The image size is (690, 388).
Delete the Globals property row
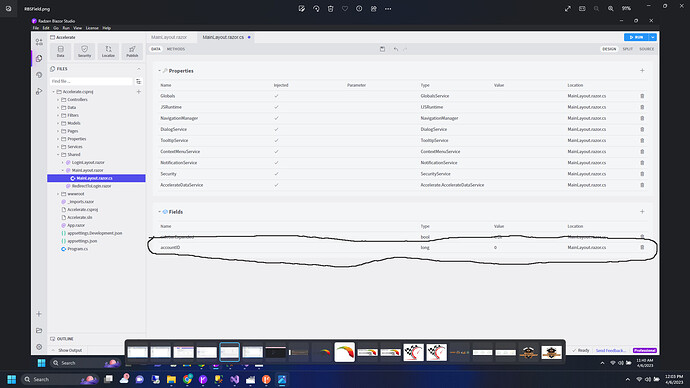pos(642,96)
